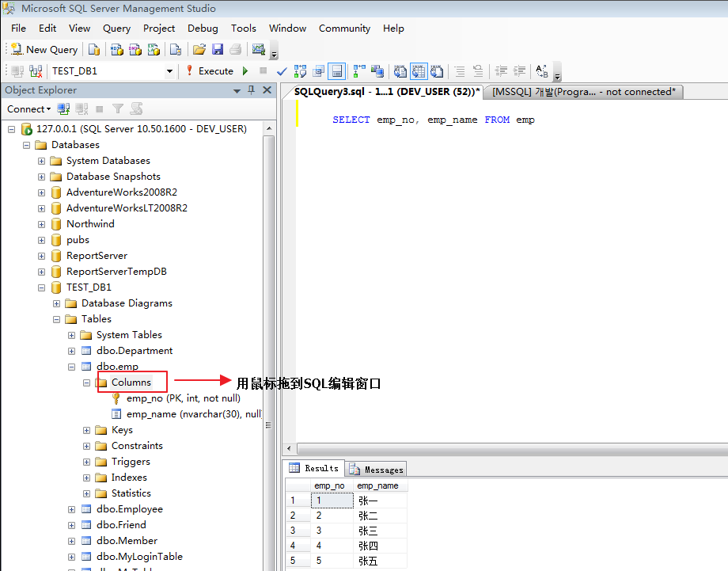The image size is (728, 571).
Task: Click the Uncomment Selected Lines icon
Action: point(478,71)
